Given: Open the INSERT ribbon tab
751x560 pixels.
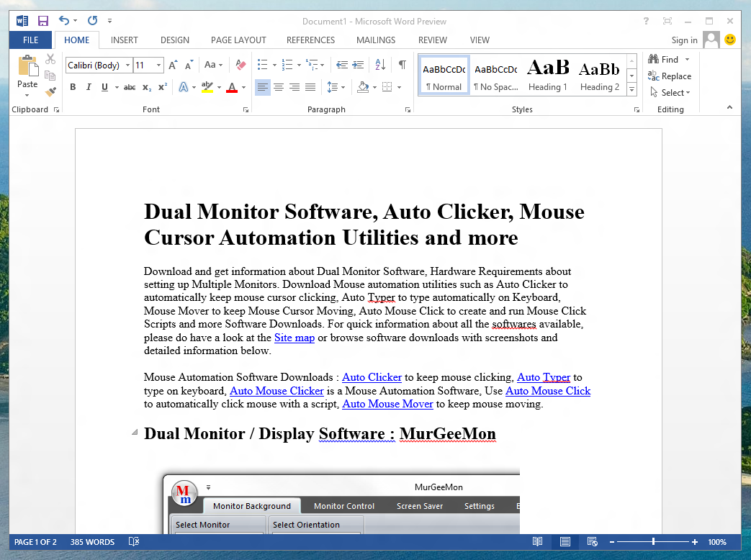Looking at the screenshot, I should (125, 40).
